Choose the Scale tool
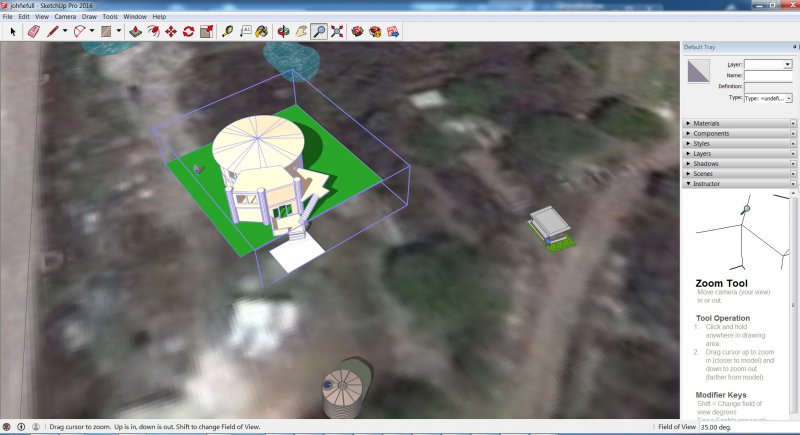Screen dimensions: 800x435 click(x=207, y=32)
